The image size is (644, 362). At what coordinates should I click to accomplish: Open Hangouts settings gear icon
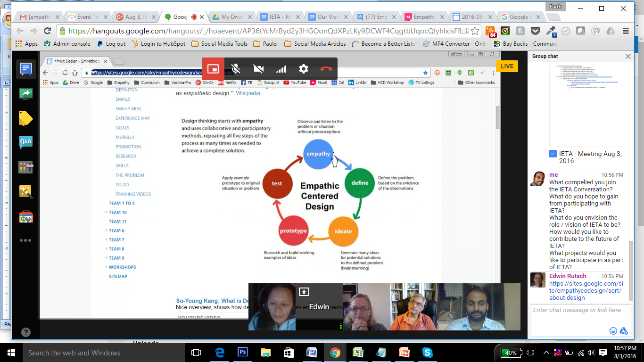tap(304, 69)
